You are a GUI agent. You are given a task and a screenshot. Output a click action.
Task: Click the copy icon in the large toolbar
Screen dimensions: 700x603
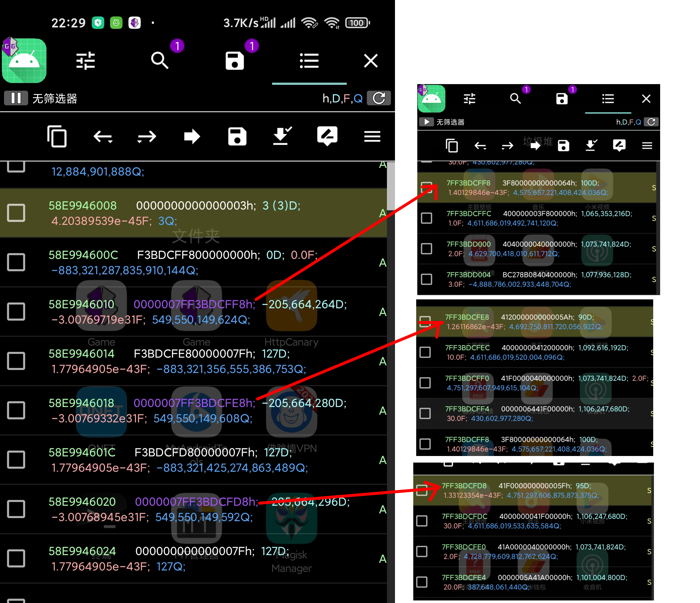[x=57, y=136]
